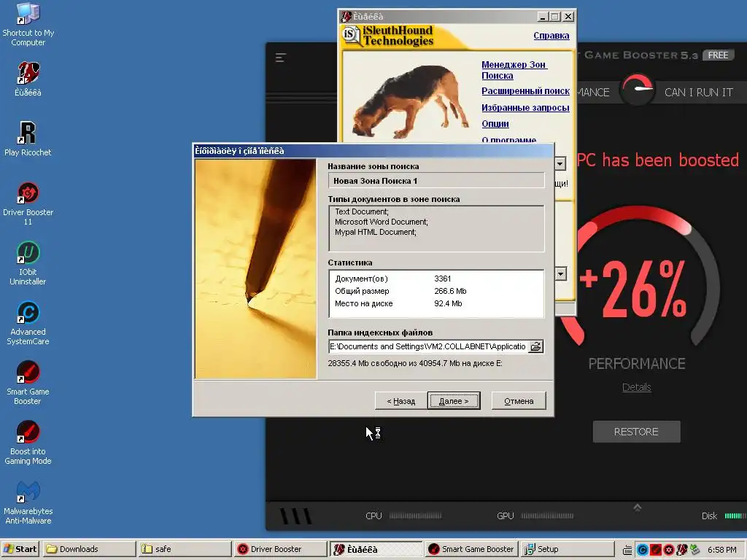Open Расширенный поиск link
Screen dimensions: 747x560
click(x=525, y=91)
